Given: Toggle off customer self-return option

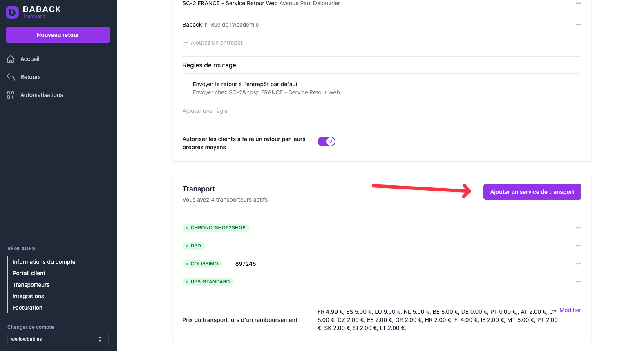Looking at the screenshot, I should 326,142.
